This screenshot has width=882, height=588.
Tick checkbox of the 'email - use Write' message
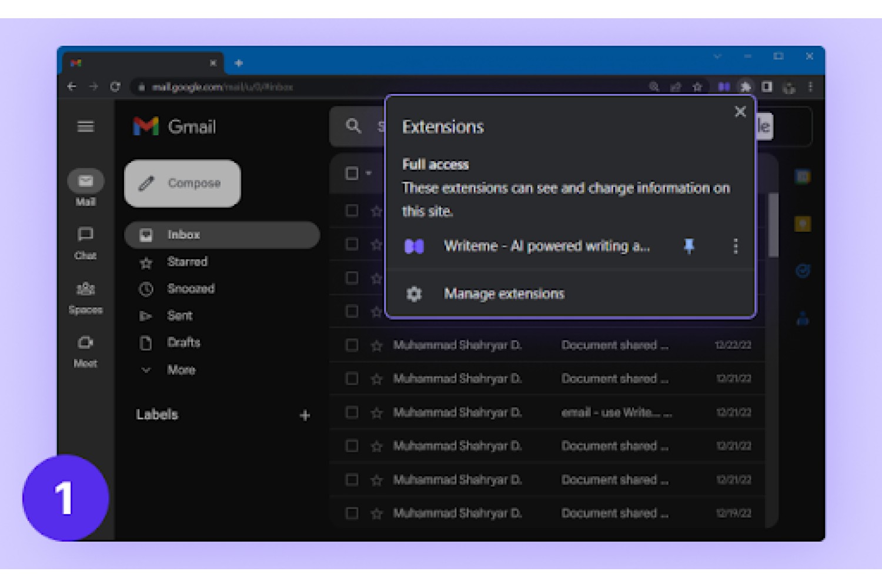[352, 412]
